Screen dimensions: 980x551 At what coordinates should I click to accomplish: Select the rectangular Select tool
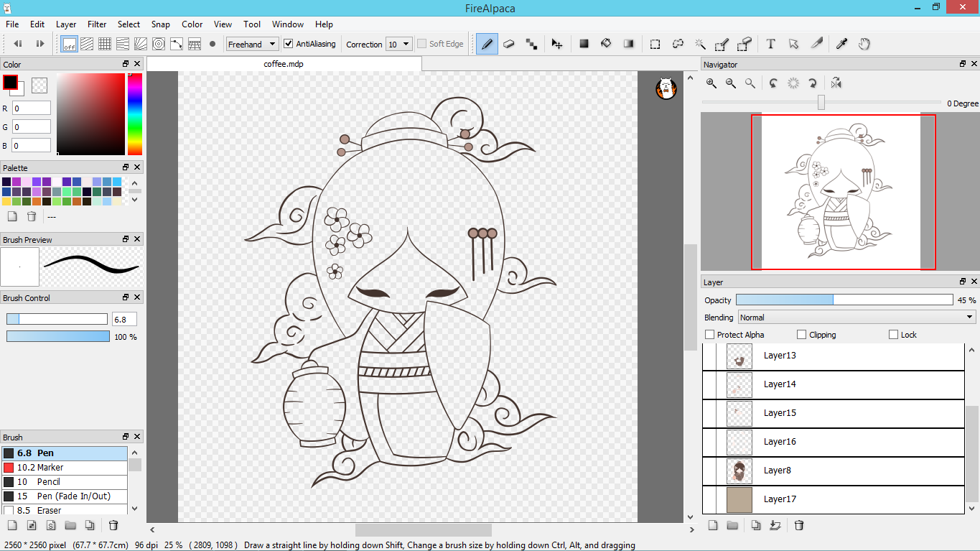655,44
